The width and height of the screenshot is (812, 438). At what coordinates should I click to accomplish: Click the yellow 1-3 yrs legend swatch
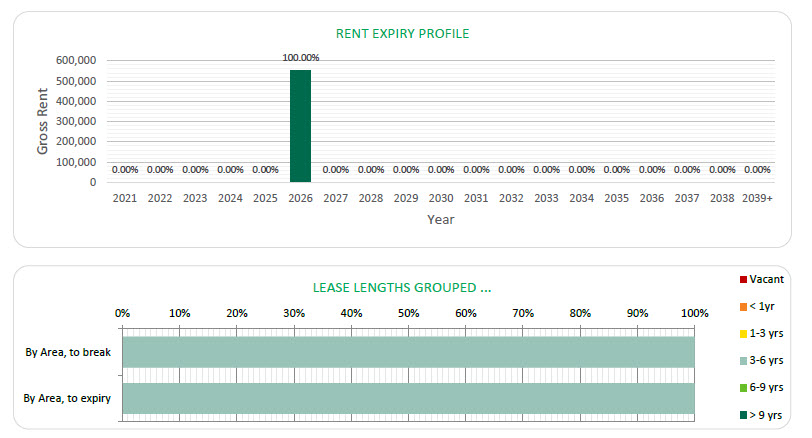[x=743, y=333]
